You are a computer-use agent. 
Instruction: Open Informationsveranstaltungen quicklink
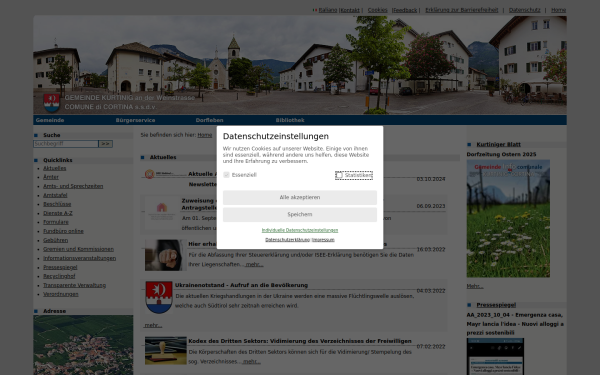(x=80, y=258)
